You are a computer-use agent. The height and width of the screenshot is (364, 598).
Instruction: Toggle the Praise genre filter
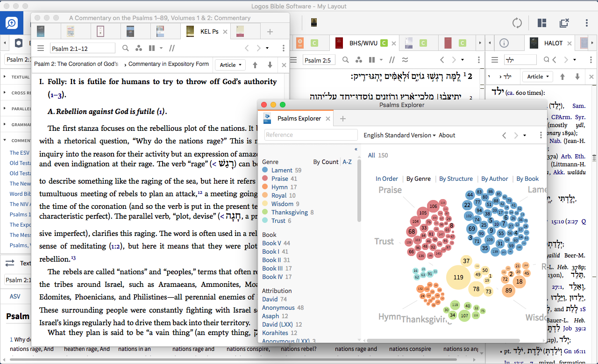coord(279,178)
